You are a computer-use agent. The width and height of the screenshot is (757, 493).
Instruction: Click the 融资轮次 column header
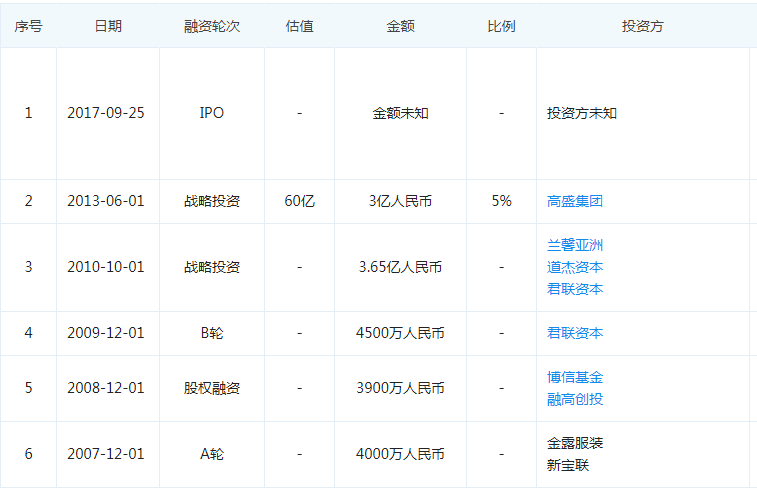pyautogui.click(x=212, y=26)
